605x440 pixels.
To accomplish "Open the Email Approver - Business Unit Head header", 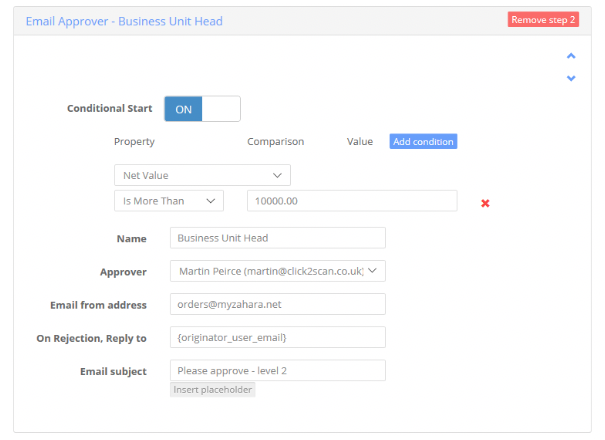I will 124,21.
